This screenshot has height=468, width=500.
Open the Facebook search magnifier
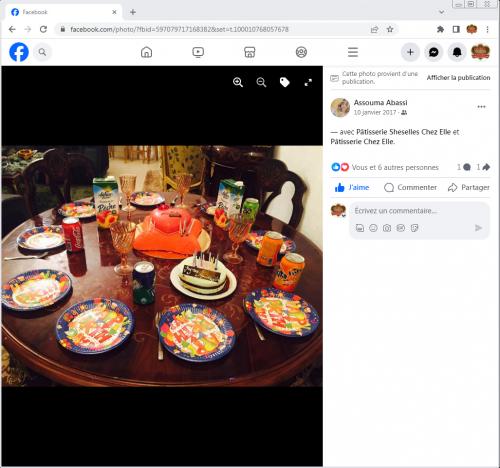pos(42,52)
